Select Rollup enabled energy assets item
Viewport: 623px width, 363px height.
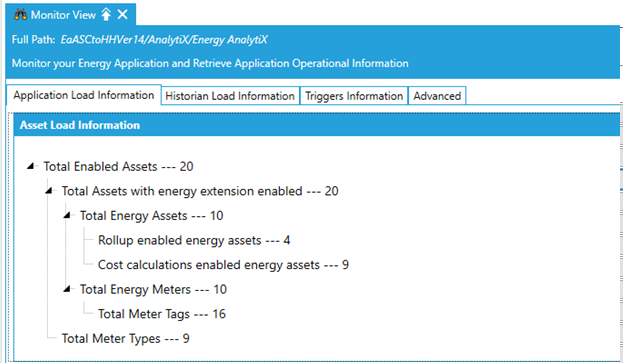[x=194, y=240]
